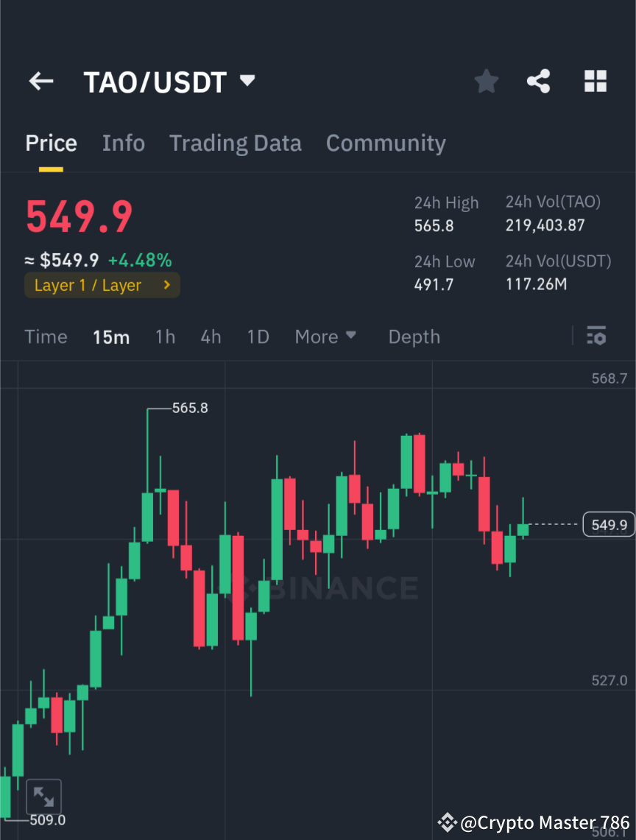This screenshot has width=636, height=840.
Task: Open the chart indicators settings icon
Action: tap(596, 336)
